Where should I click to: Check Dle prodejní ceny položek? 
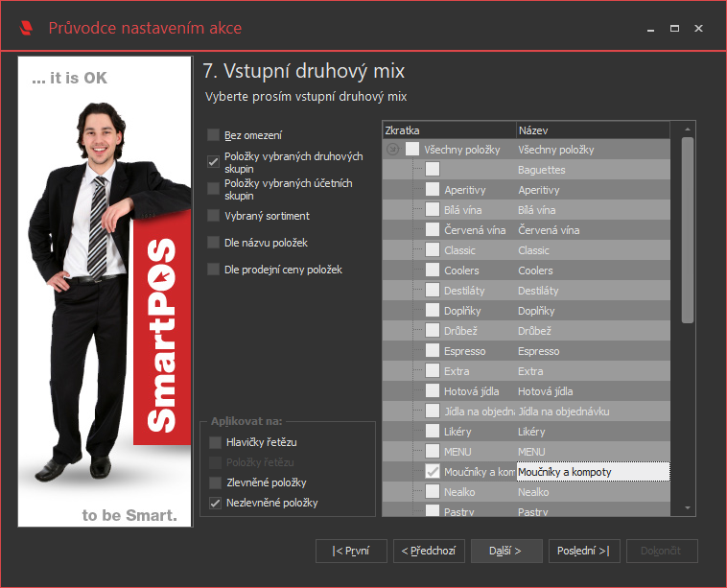213,270
